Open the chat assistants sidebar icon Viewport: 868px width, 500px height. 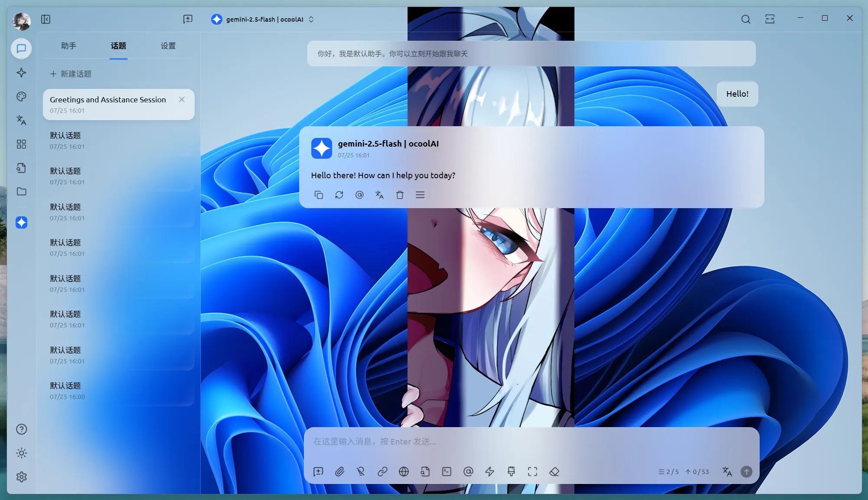tap(21, 48)
